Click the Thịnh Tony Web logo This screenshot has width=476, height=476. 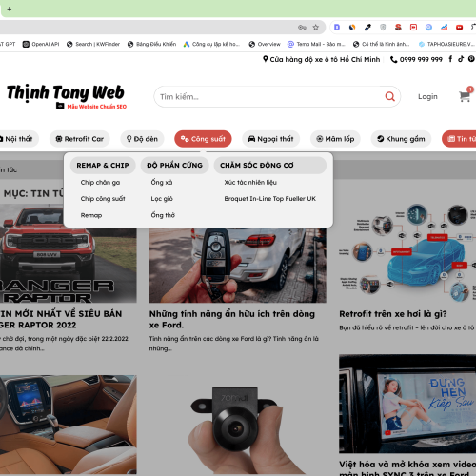66,96
